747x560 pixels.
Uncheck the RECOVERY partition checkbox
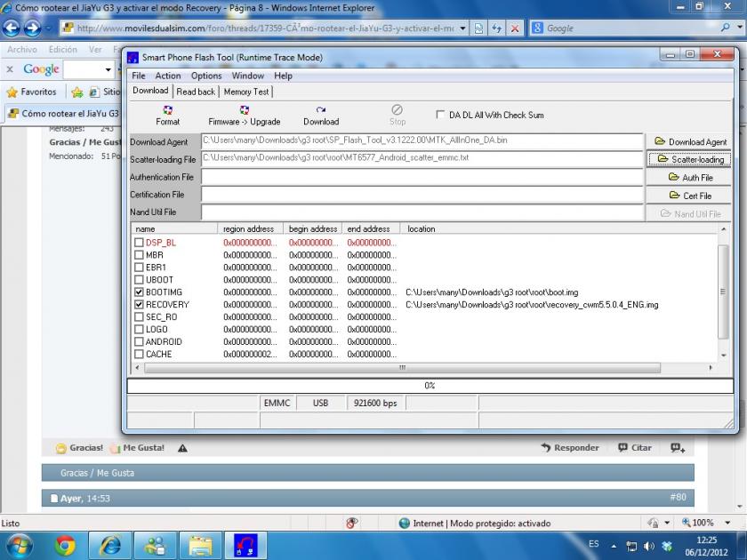coord(139,304)
